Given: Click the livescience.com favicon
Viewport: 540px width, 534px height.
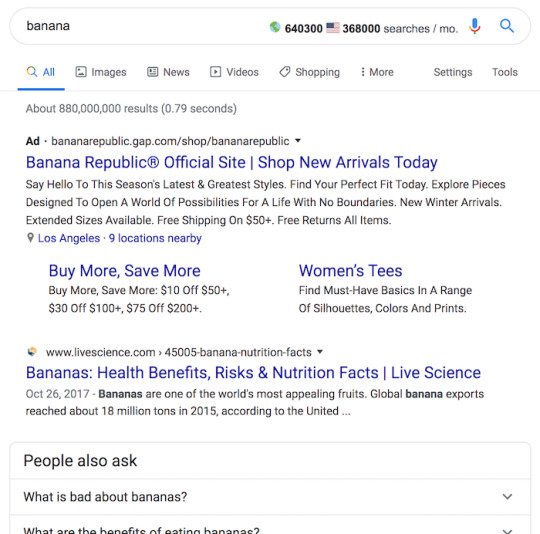Looking at the screenshot, I should coord(32,352).
